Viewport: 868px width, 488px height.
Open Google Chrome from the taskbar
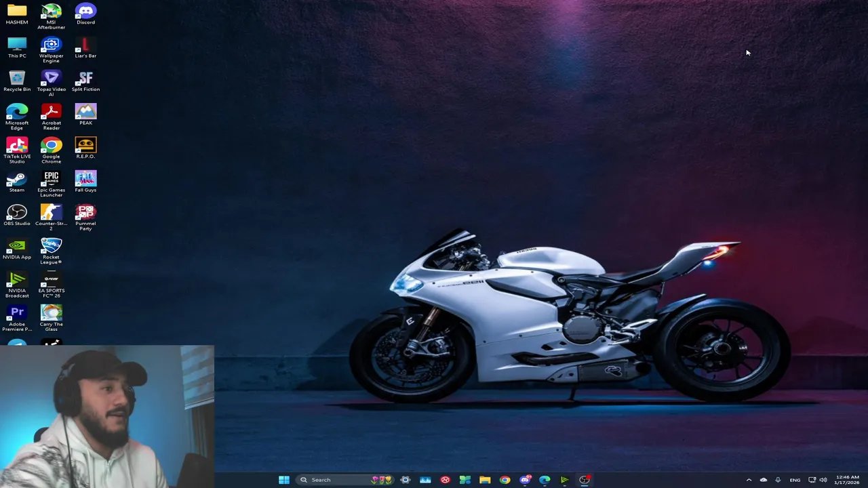(x=505, y=480)
